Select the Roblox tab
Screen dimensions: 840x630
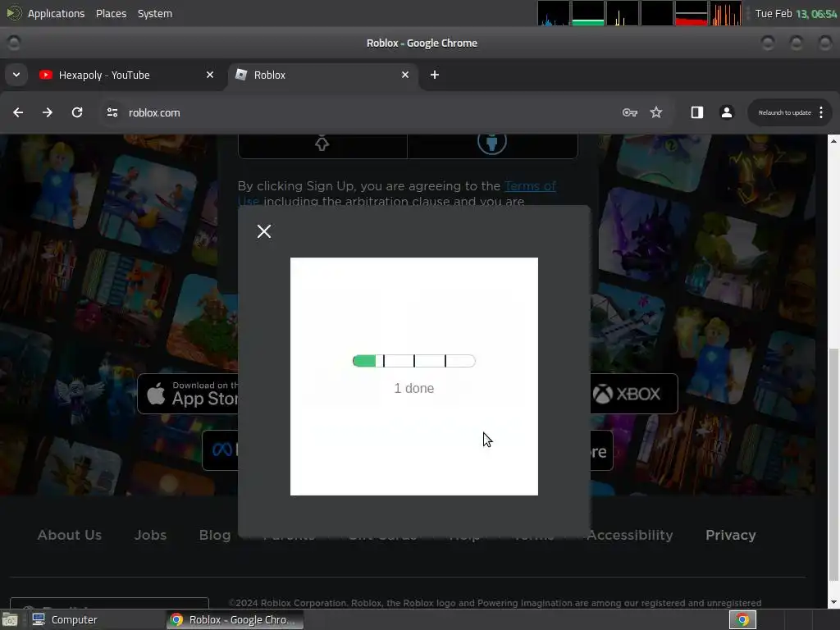[323, 75]
